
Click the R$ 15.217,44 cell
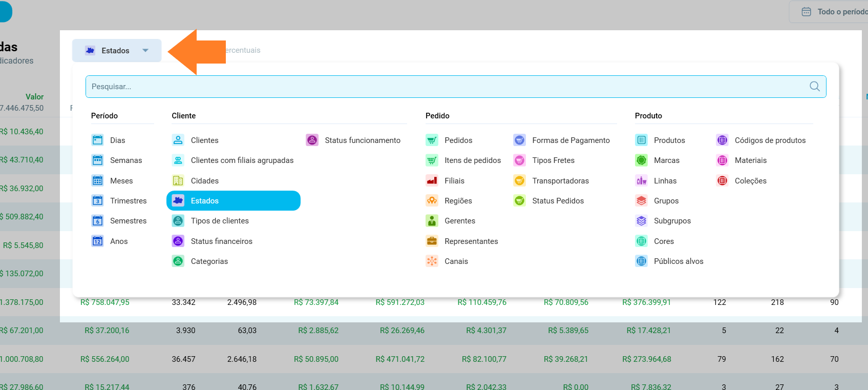point(107,386)
